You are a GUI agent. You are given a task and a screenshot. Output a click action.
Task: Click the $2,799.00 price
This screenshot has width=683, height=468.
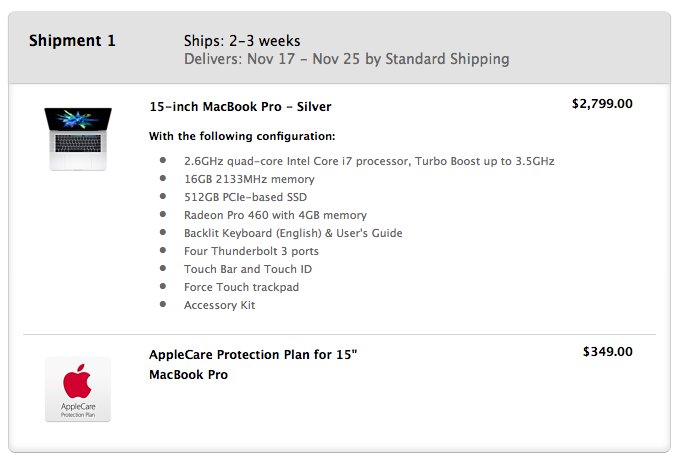pos(602,104)
